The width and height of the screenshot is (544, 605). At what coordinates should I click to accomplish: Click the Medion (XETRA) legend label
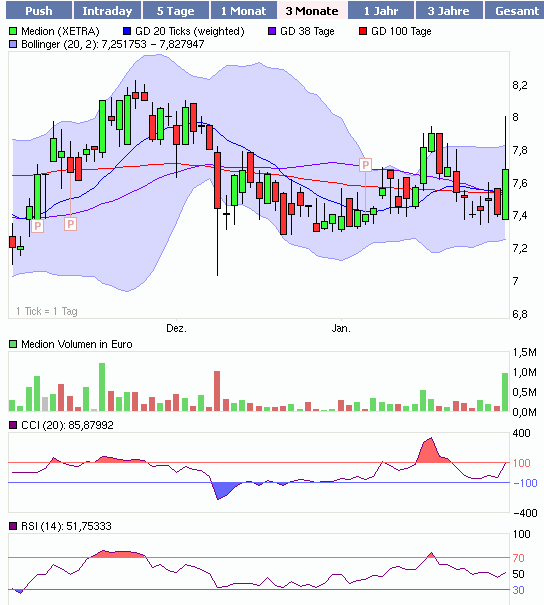coord(60,31)
